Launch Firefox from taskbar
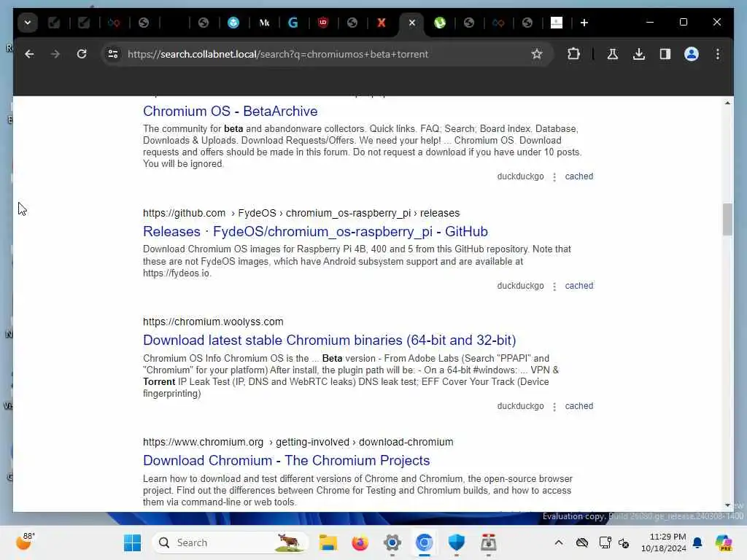This screenshot has height=560, width=747. 360,542
